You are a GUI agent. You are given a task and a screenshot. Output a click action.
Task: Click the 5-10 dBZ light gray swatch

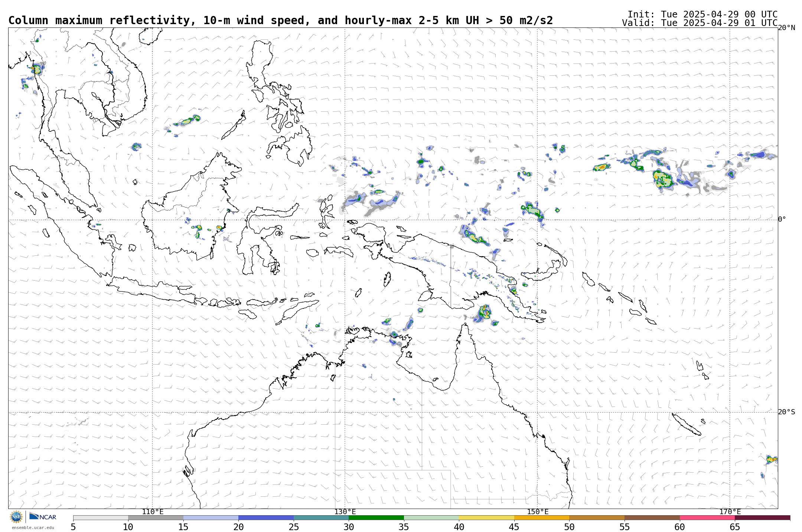click(x=101, y=518)
